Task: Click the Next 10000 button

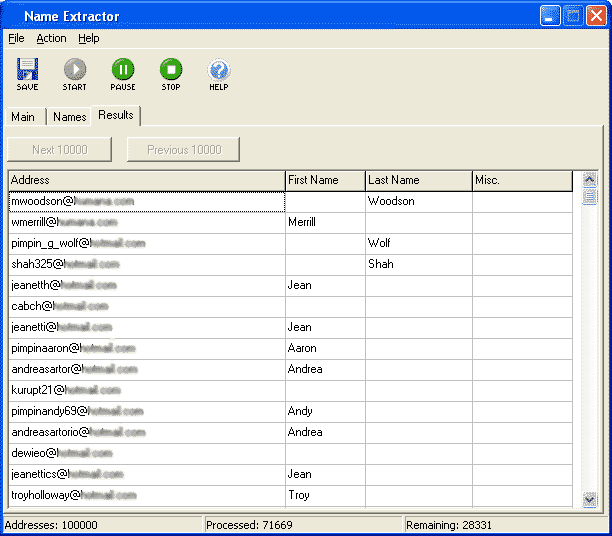Action: [x=60, y=150]
